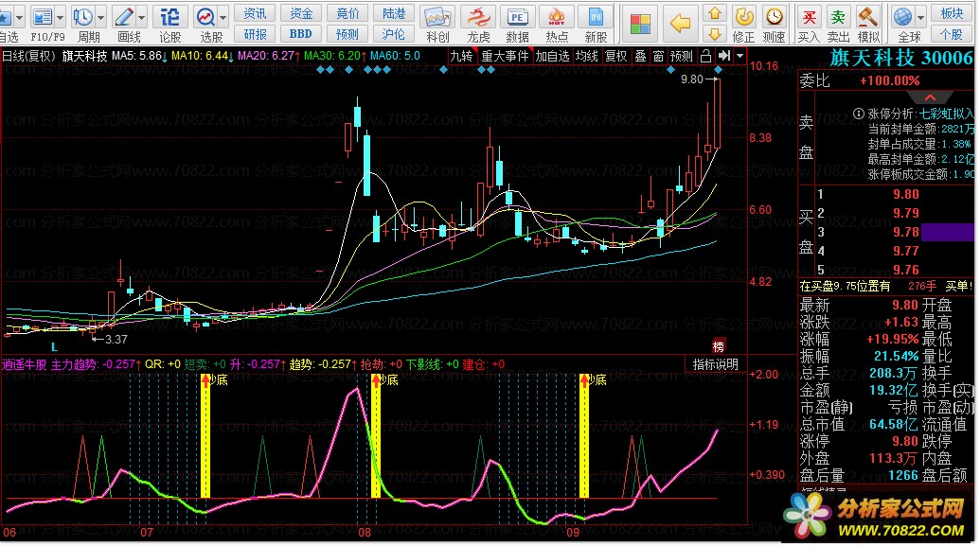Image resolution: width=980 pixels, height=546 pixels.
Task: Click the 修正 refresh icon
Action: point(743,17)
